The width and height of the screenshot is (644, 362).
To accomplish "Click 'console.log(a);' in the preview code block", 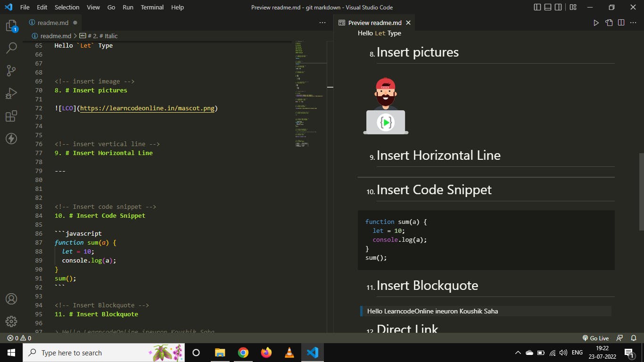I will click(400, 240).
